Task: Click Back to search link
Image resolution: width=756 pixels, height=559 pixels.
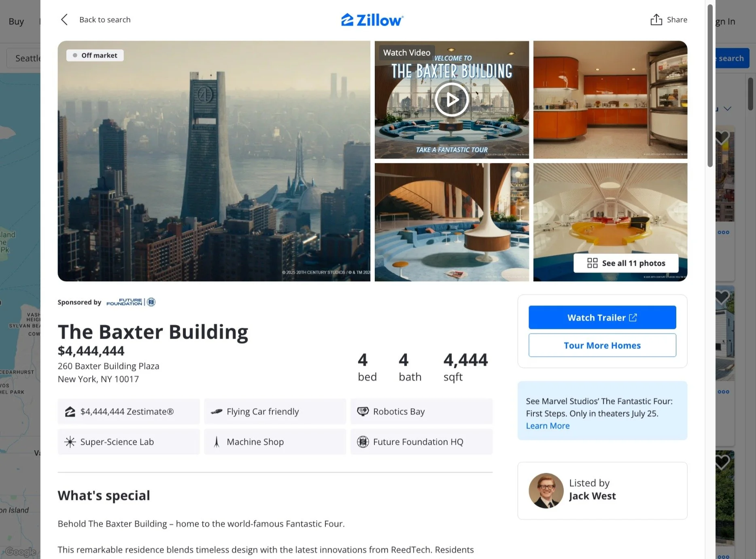Action: coord(105,20)
